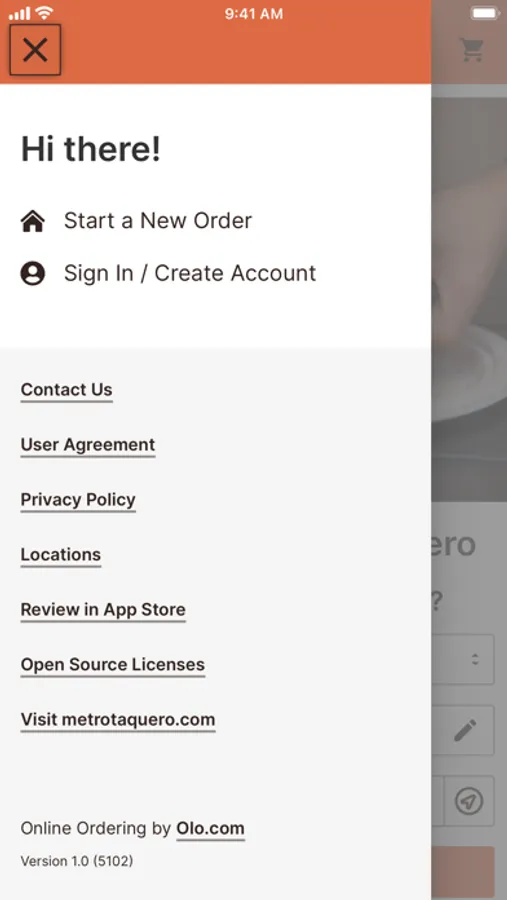Open the Olo.com link
The image size is (507, 900).
click(x=210, y=829)
